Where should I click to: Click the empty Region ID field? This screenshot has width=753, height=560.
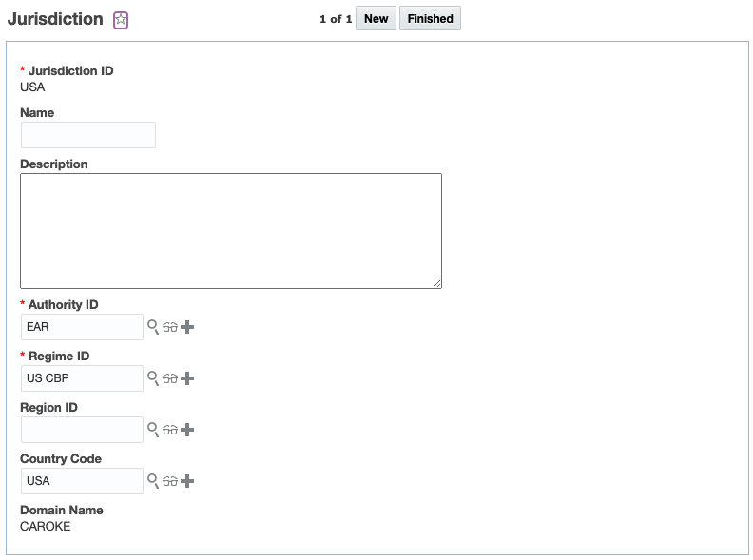82,430
